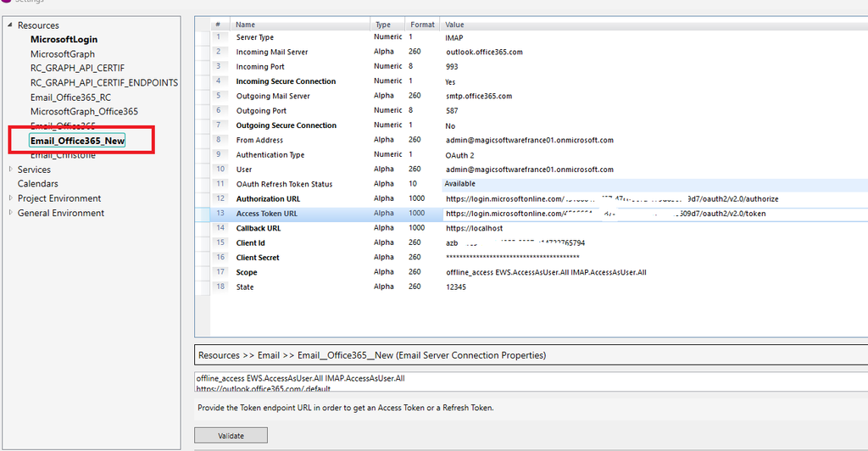The width and height of the screenshot is (868, 451).
Task: Expand the Services tree node
Action: click(x=10, y=169)
